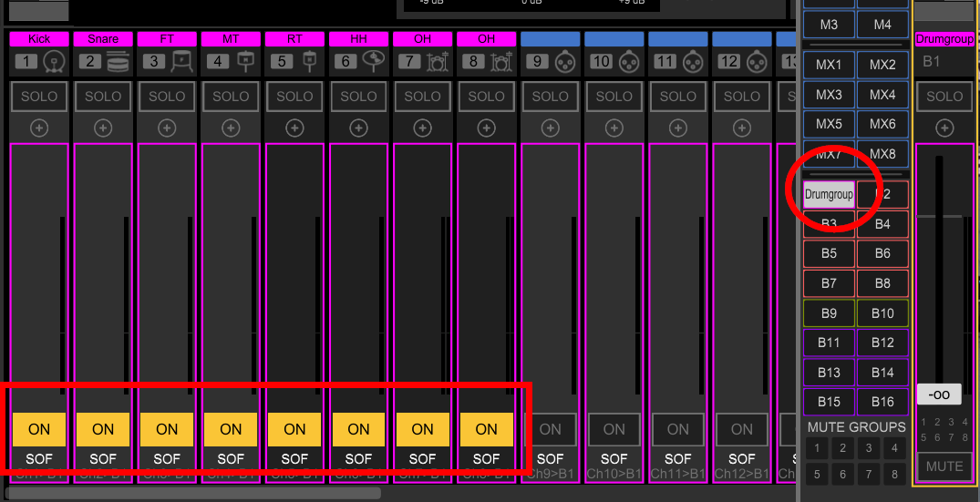
Task: Solo the HH channel 6
Action: (358, 97)
